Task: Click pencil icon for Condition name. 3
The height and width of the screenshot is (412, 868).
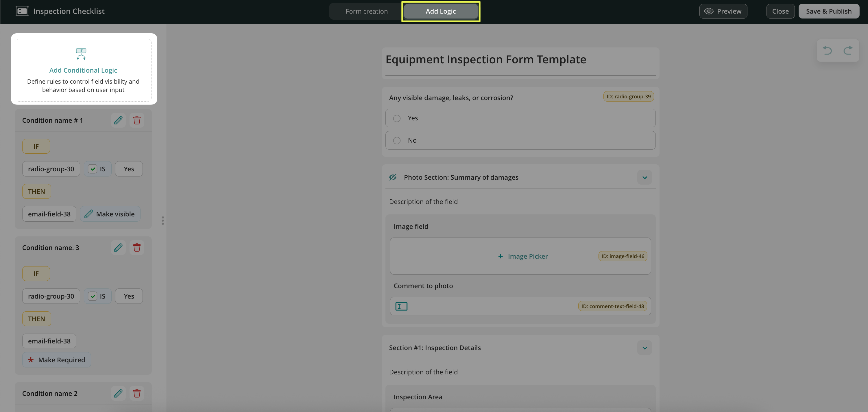Action: pyautogui.click(x=118, y=247)
